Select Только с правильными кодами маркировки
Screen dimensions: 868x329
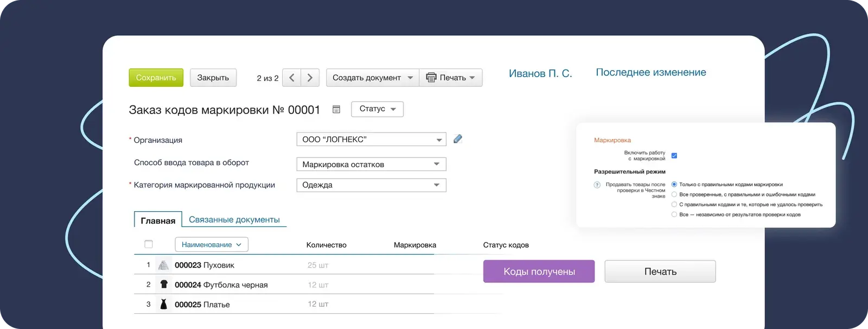(674, 185)
